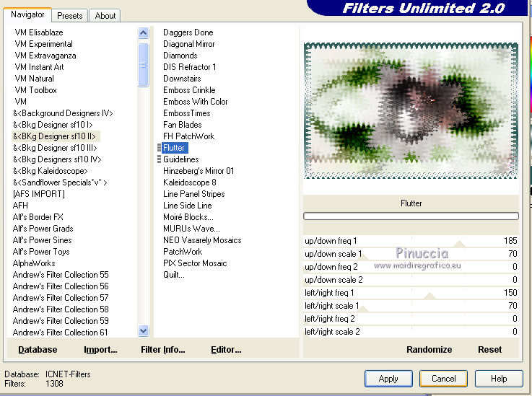
Task: Adjust the up/down freq 1 slider
Action: [x=411, y=241]
